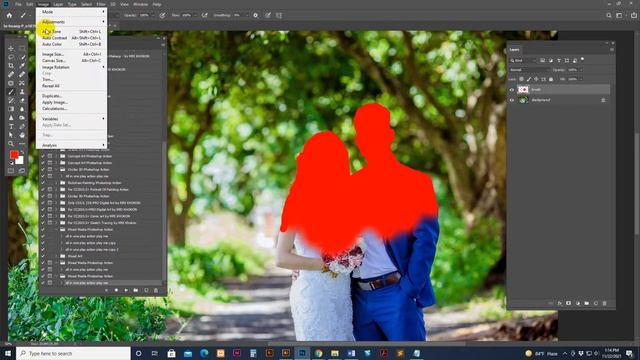Click the white background color swatch
The height and width of the screenshot is (360, 640).
point(20,160)
